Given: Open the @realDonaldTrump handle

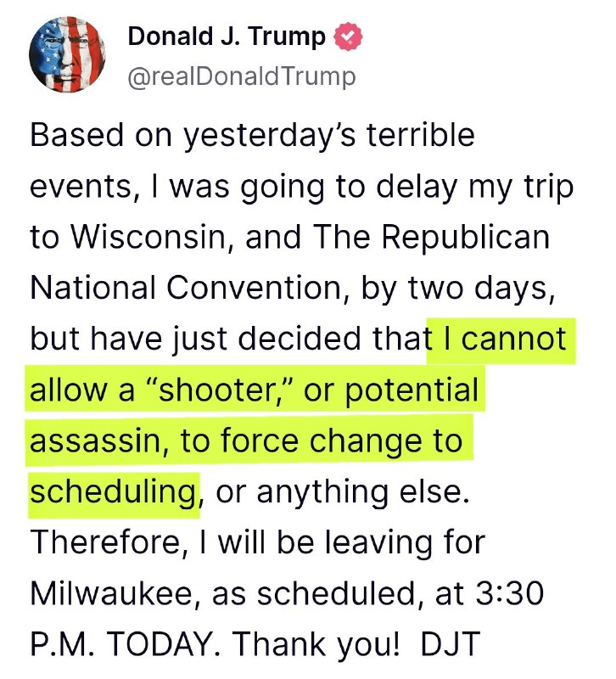Looking at the screenshot, I should (x=242, y=76).
